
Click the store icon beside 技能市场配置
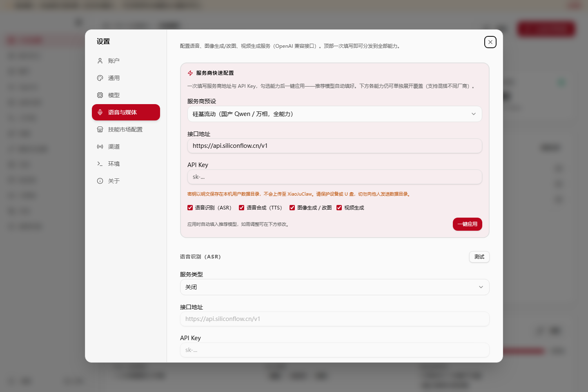(100, 129)
